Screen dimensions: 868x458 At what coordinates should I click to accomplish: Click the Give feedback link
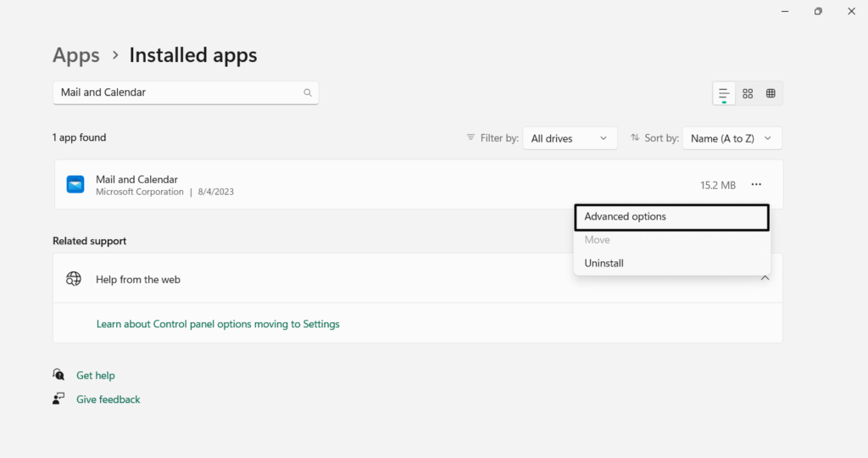[x=108, y=399]
